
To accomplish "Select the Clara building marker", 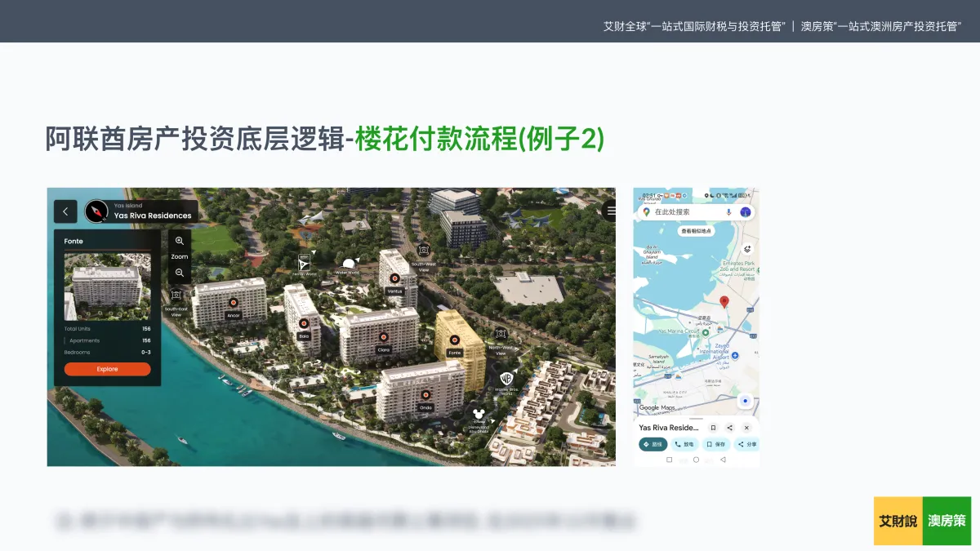I will [x=383, y=336].
